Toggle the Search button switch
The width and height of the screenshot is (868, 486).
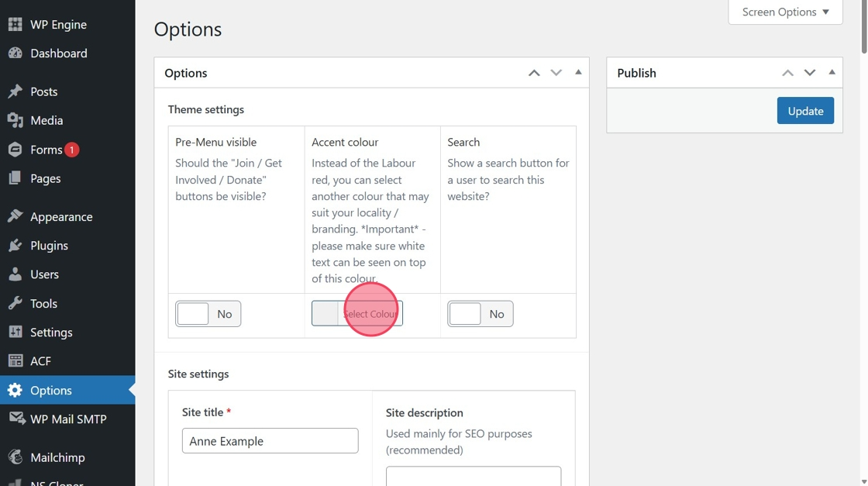[x=480, y=314]
